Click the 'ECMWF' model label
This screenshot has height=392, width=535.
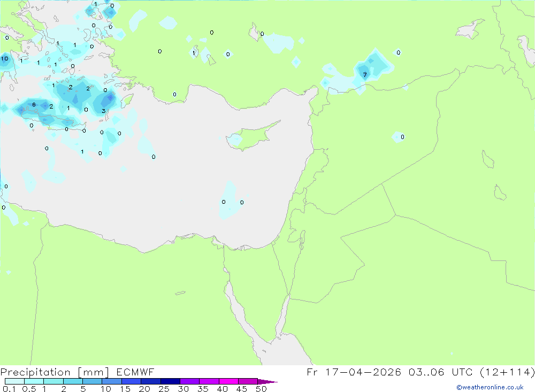(135, 372)
